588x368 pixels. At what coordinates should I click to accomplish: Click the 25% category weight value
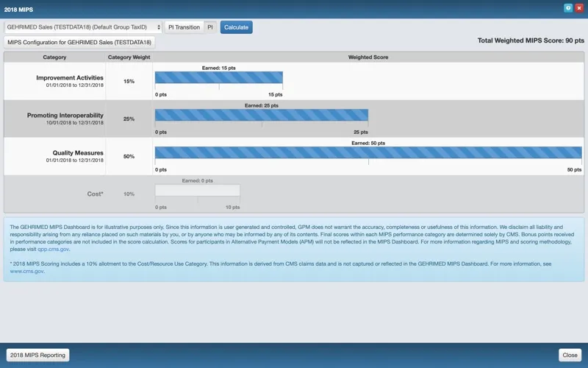[x=129, y=118]
